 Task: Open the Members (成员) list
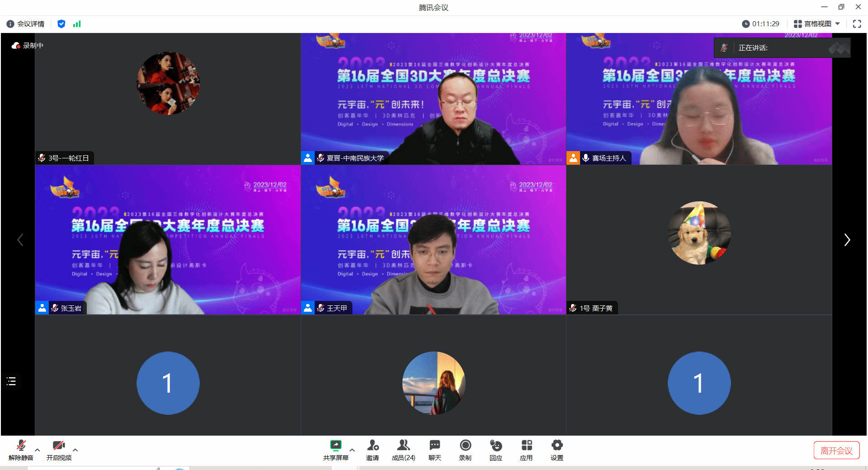[403, 450]
